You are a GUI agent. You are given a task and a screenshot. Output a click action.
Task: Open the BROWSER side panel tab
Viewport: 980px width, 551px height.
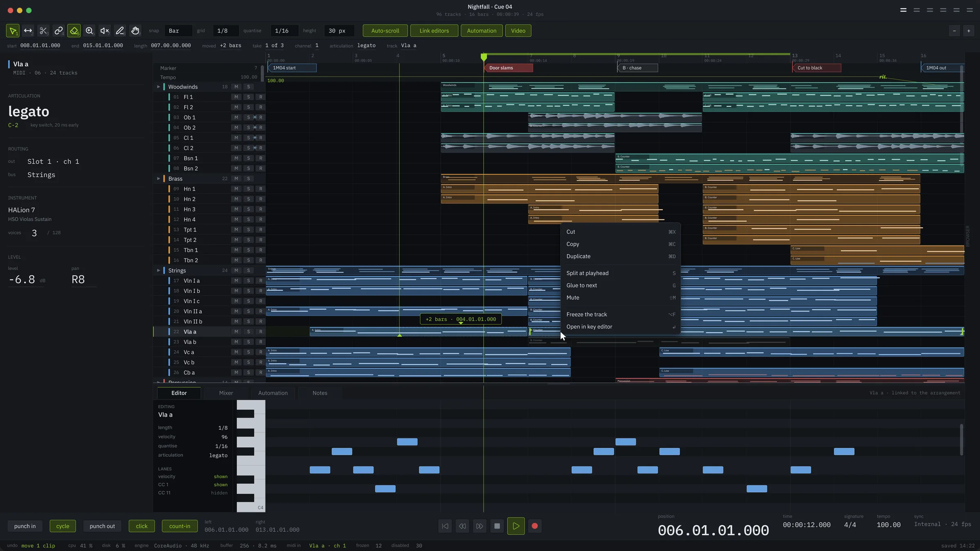967,236
